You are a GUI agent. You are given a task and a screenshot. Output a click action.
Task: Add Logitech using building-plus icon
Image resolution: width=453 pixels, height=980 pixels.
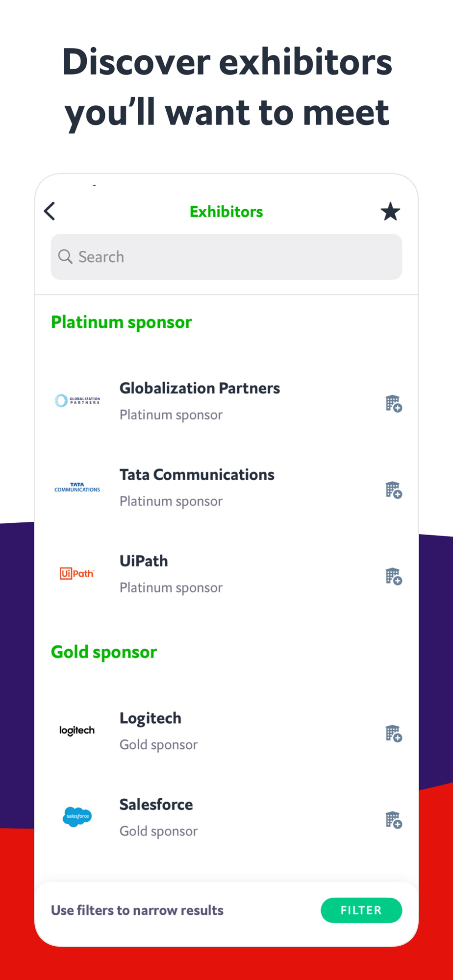click(x=393, y=734)
